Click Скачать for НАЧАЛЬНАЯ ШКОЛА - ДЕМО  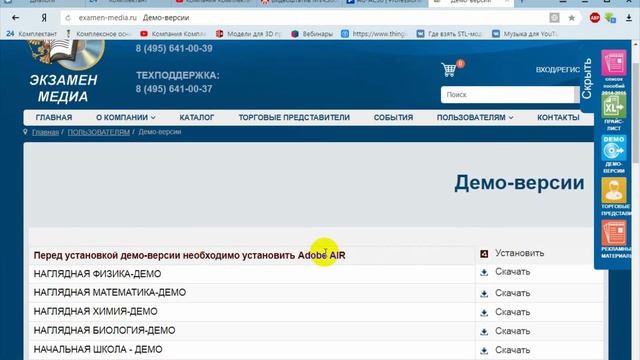(512, 350)
